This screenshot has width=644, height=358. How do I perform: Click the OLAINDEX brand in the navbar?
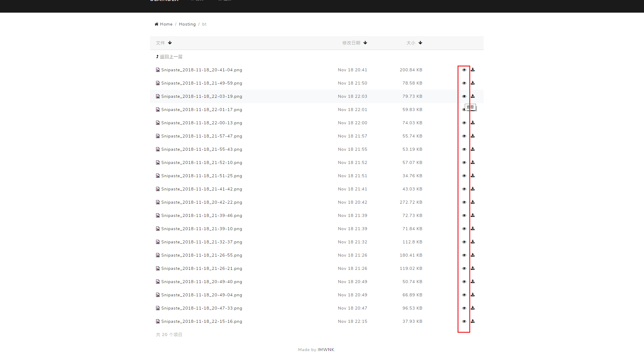coord(164,1)
